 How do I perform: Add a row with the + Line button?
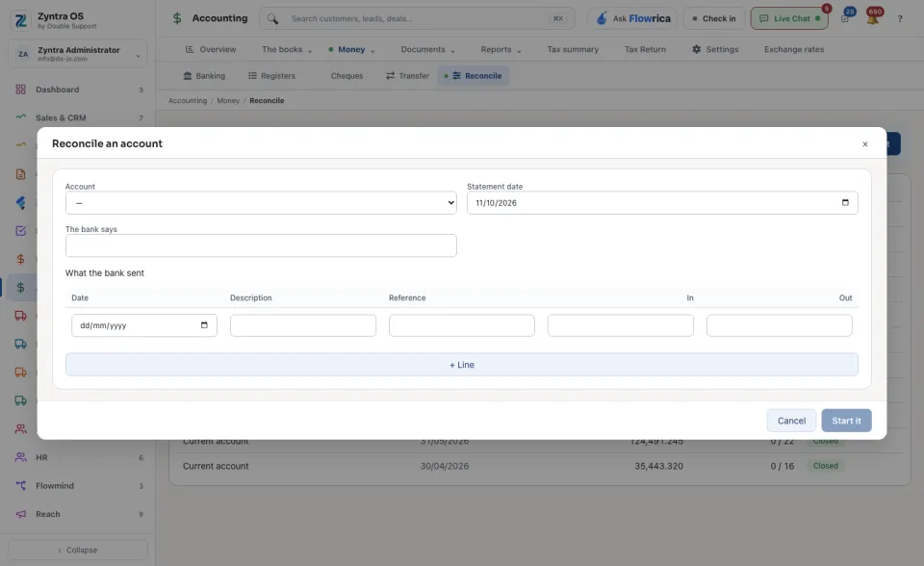(461, 365)
